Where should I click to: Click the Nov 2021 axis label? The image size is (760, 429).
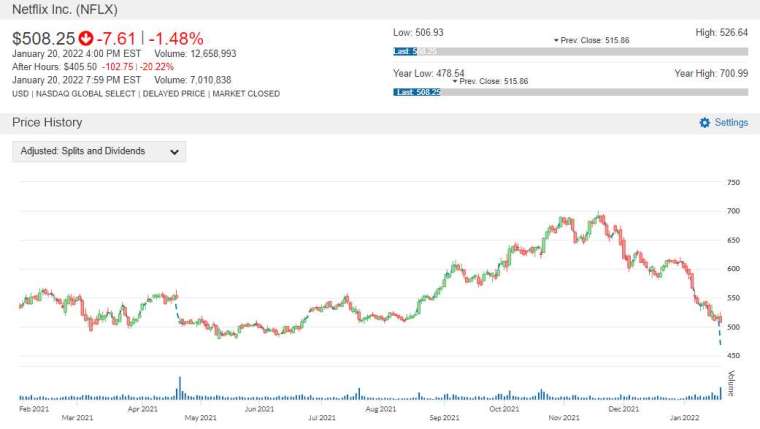click(x=564, y=417)
